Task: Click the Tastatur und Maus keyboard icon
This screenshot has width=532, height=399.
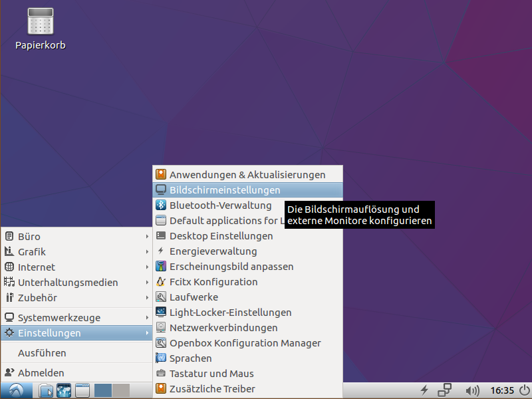Action: [x=161, y=373]
